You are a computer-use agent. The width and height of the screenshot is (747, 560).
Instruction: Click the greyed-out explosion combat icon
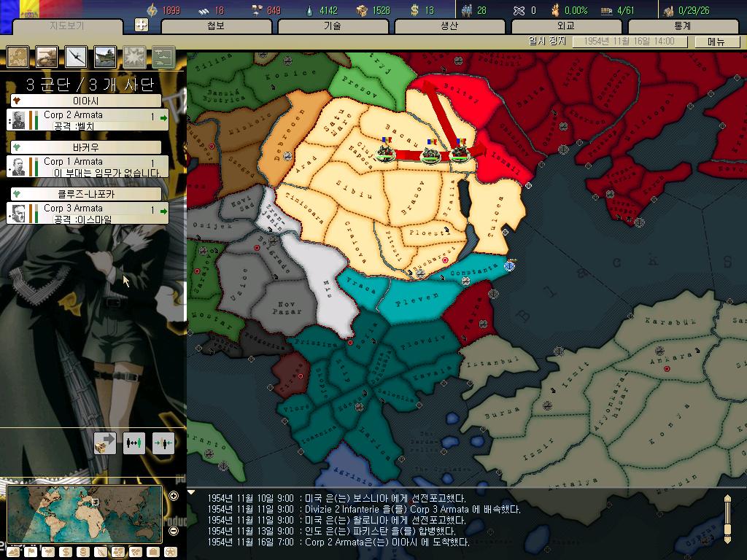(x=134, y=57)
